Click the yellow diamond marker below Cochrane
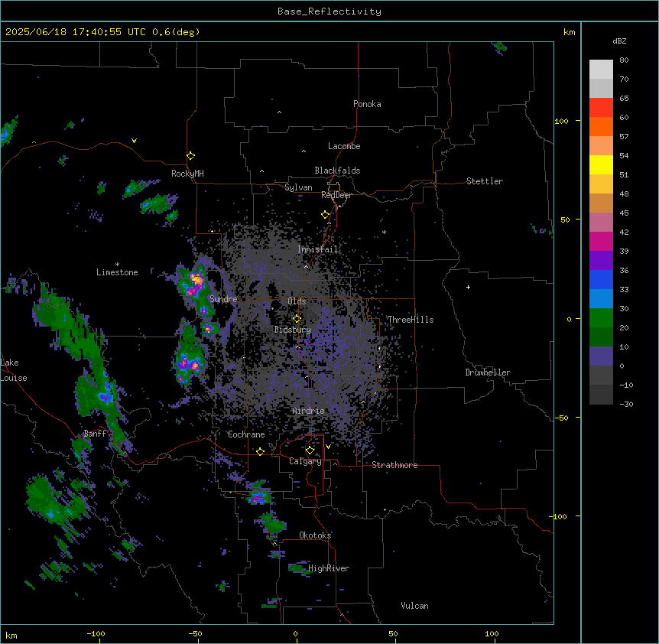 [x=260, y=451]
